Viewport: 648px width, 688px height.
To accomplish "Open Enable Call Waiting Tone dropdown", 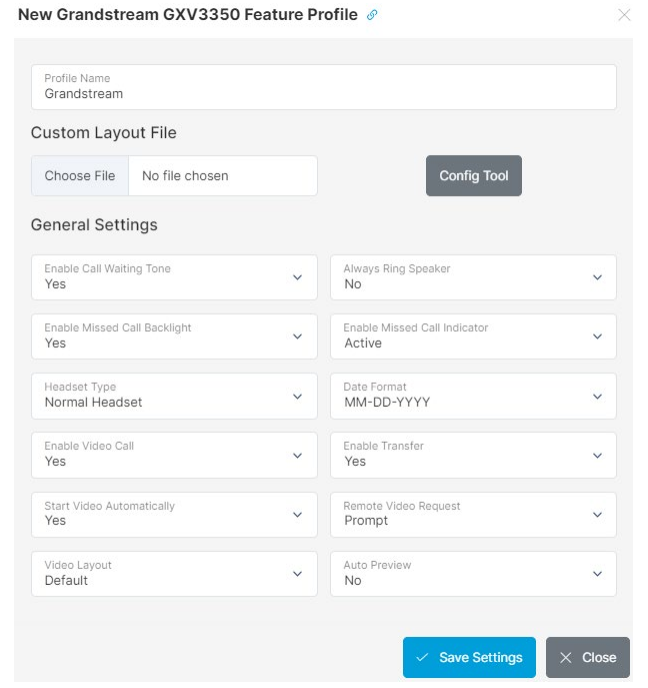I will click(174, 277).
